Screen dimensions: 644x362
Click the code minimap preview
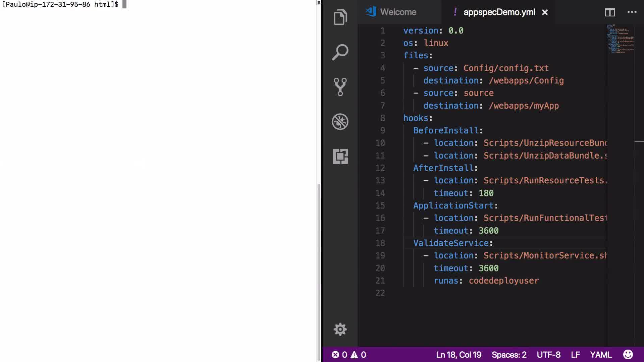tap(620, 39)
